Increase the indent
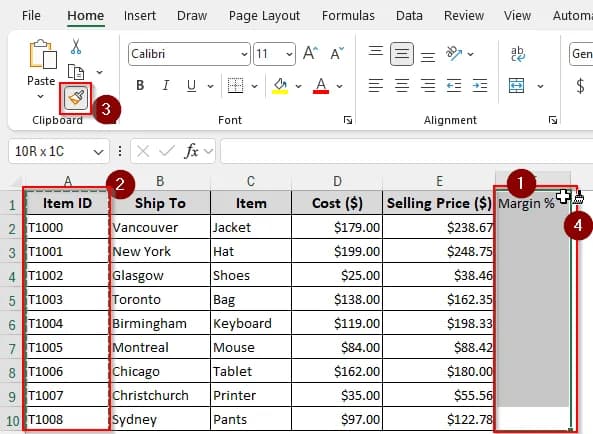Image resolution: width=593 pixels, height=434 pixels. point(480,85)
